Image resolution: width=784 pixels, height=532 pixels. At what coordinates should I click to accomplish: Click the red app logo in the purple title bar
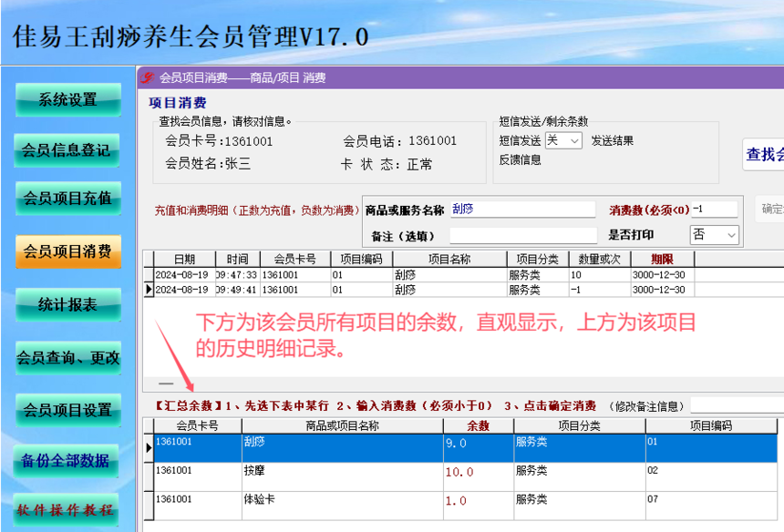pos(147,78)
